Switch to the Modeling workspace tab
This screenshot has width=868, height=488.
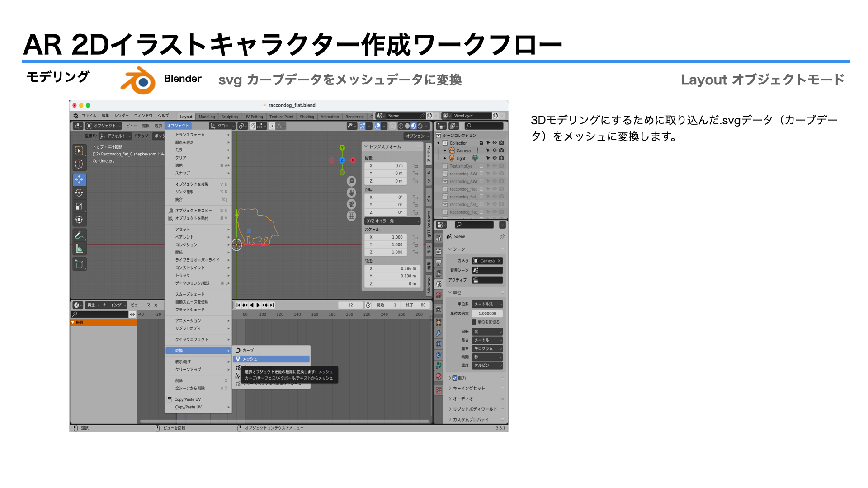click(207, 117)
